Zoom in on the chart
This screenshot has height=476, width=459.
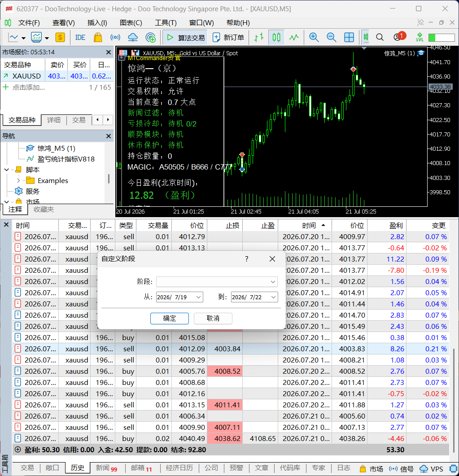(314, 37)
